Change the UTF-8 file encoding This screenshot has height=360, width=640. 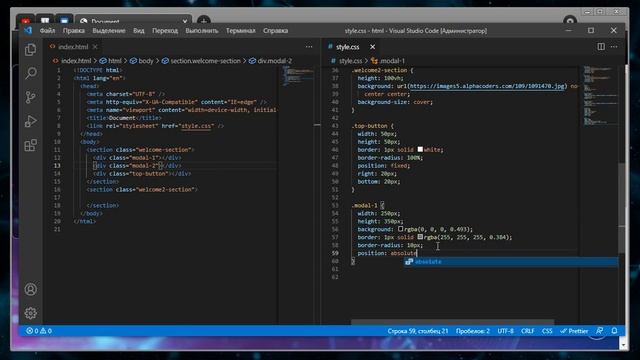pyautogui.click(x=505, y=331)
